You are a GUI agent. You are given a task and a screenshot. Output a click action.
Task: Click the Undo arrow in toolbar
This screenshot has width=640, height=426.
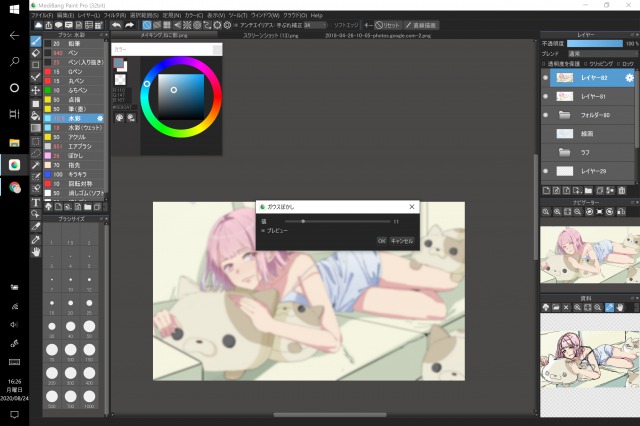tap(116, 25)
